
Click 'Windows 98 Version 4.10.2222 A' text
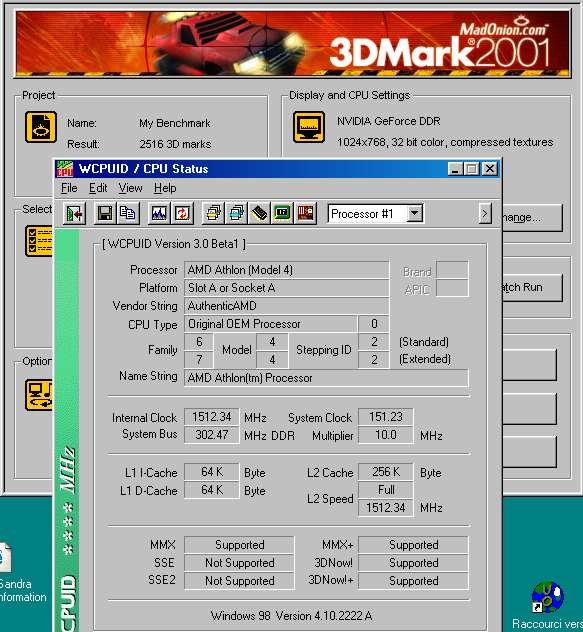coord(291,616)
